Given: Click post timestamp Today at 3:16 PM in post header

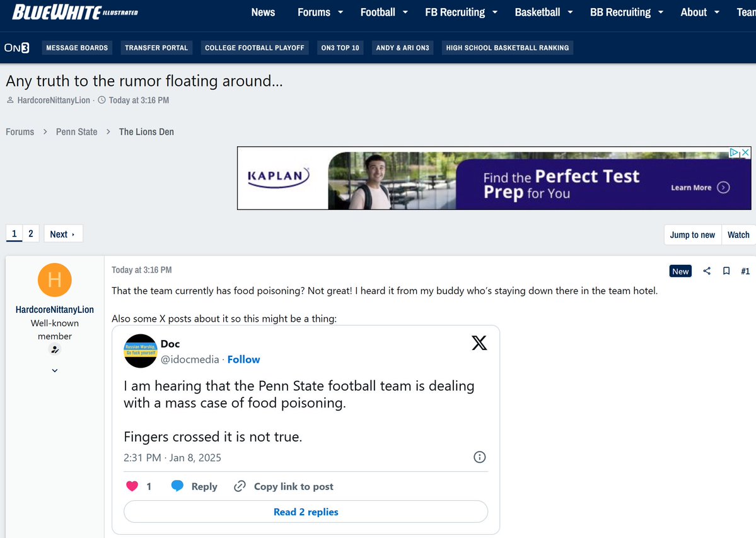Looking at the screenshot, I should point(142,270).
